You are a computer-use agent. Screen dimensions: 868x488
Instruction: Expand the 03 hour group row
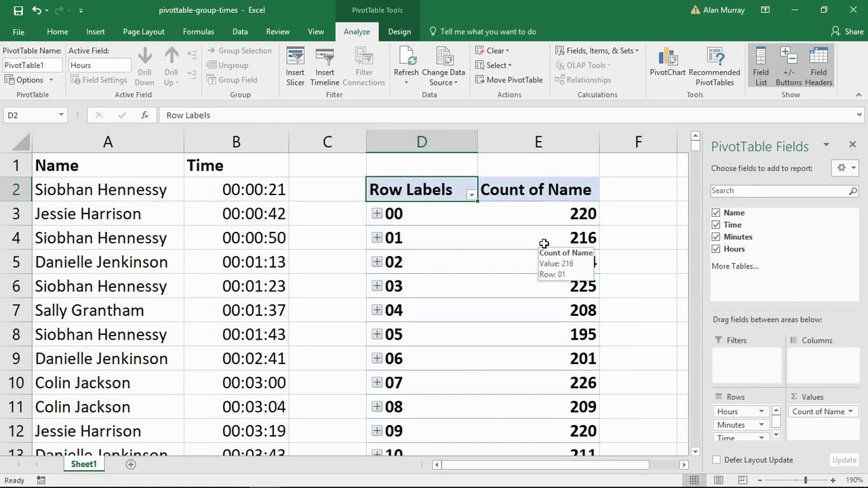[377, 286]
